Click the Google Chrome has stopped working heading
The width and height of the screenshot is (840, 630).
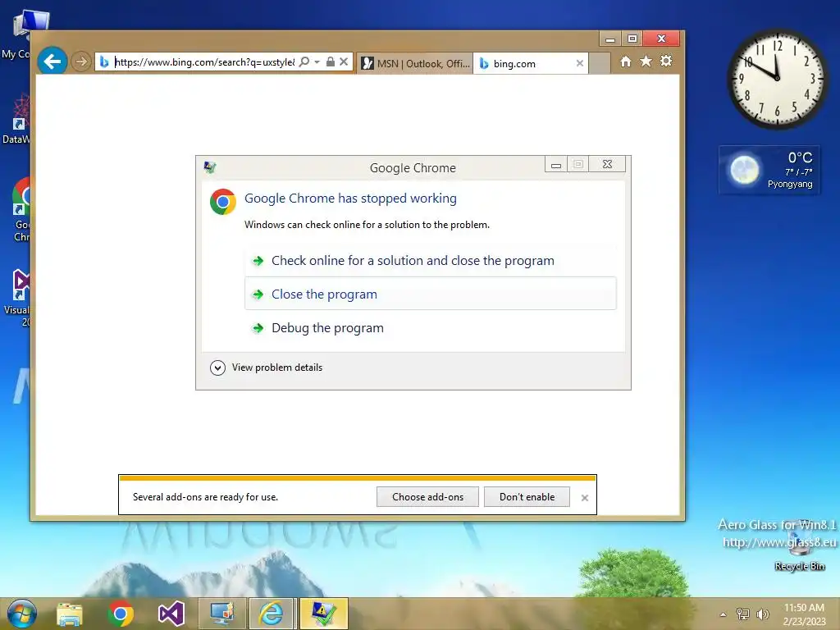pos(350,199)
